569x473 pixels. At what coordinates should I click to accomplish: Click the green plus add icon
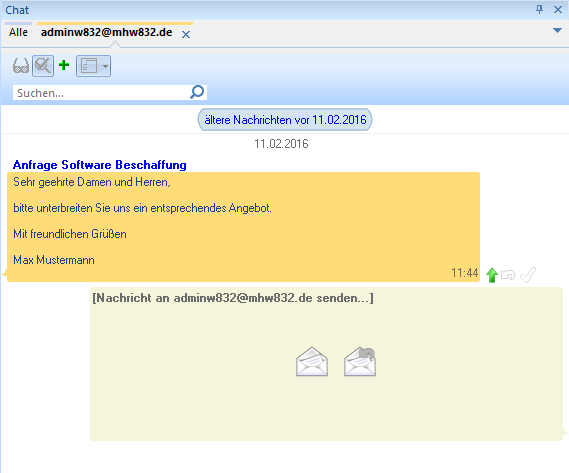(64, 65)
